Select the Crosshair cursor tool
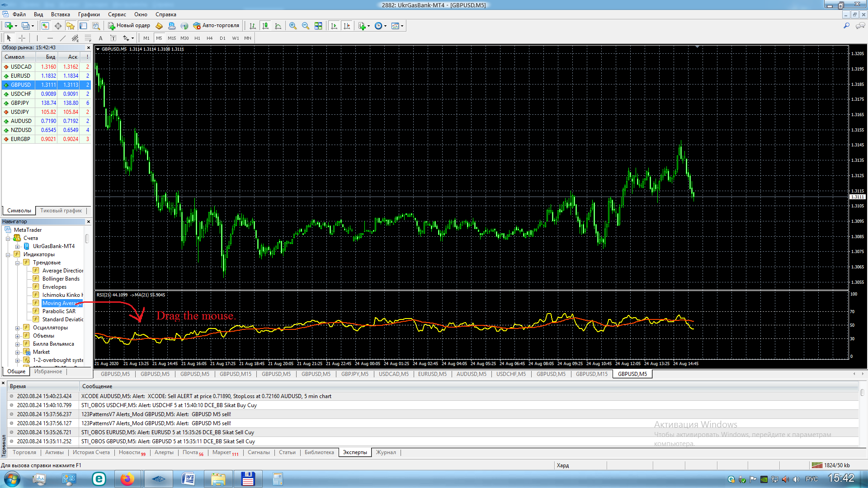Image resolution: width=868 pixels, height=488 pixels. pyautogui.click(x=22, y=38)
